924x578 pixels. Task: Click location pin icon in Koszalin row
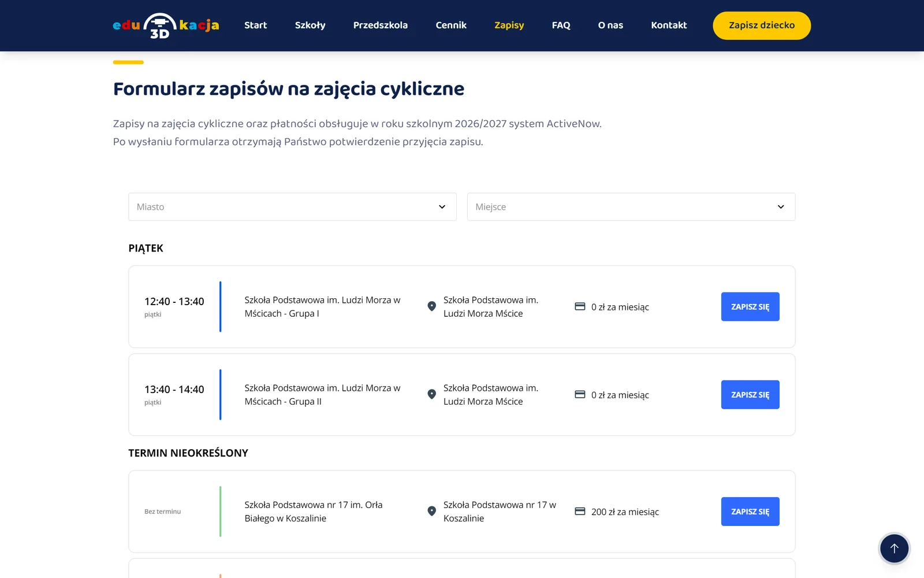click(x=431, y=511)
